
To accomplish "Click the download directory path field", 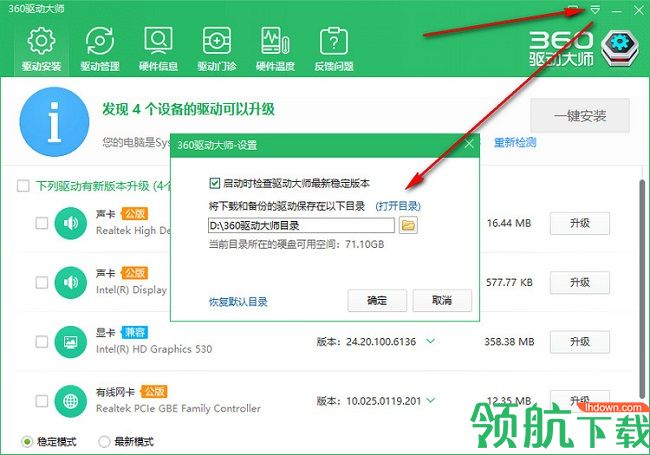I will tap(301, 225).
